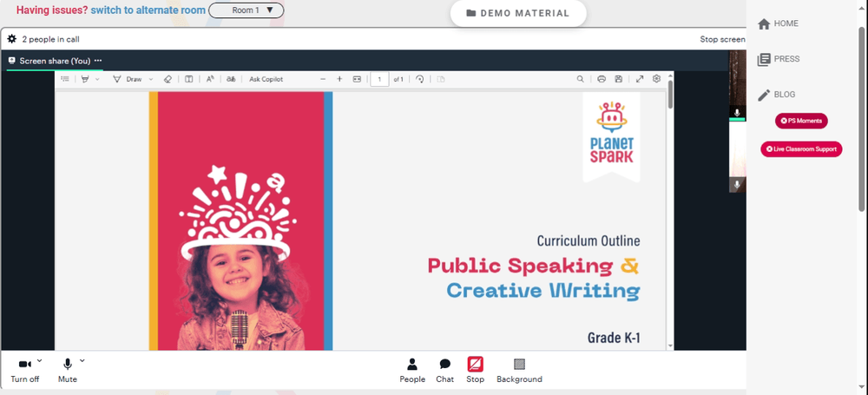
Task: Click the Live Classroom Support button
Action: click(x=801, y=149)
